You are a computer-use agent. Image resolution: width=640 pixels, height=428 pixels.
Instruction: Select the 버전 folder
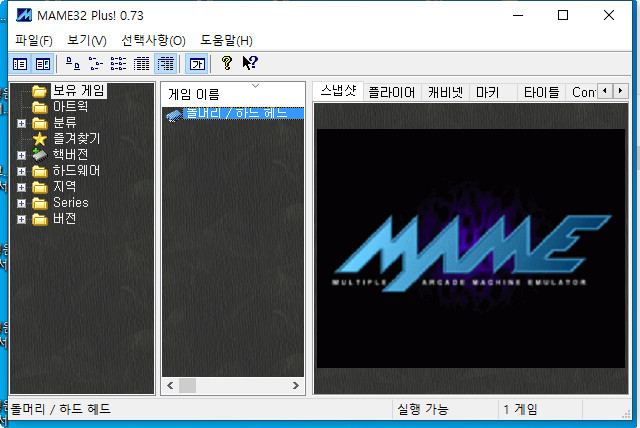click(64, 219)
